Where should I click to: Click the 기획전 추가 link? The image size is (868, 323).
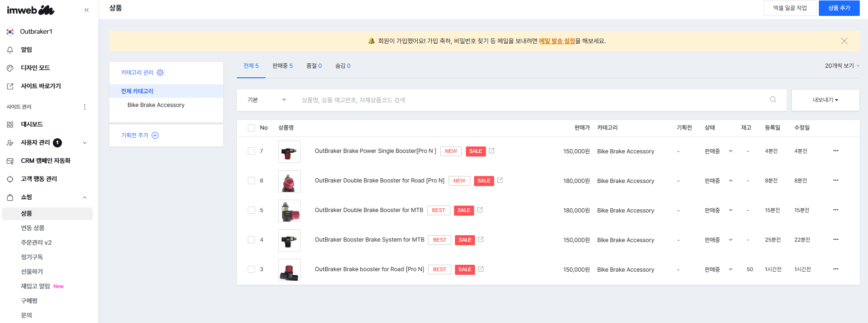(x=135, y=136)
